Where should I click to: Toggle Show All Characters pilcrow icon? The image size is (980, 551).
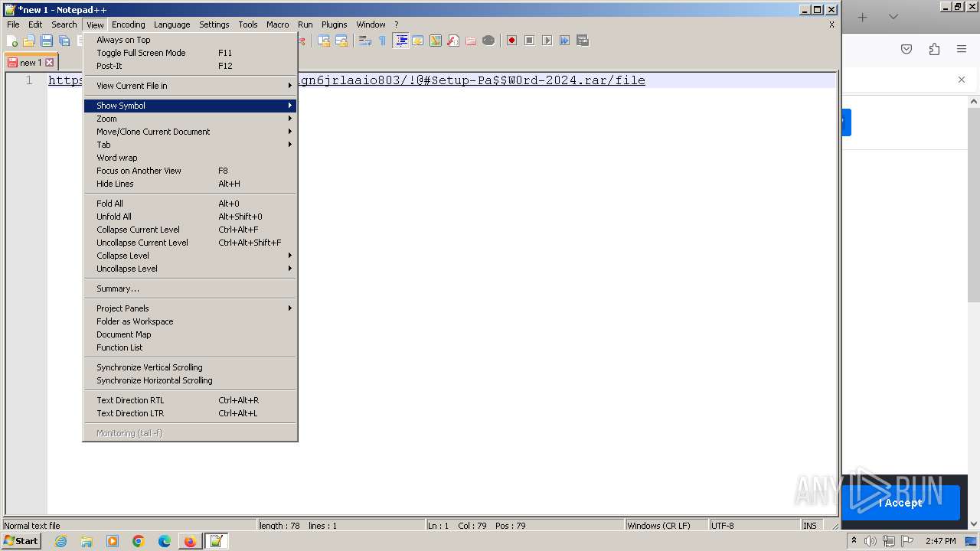click(383, 41)
